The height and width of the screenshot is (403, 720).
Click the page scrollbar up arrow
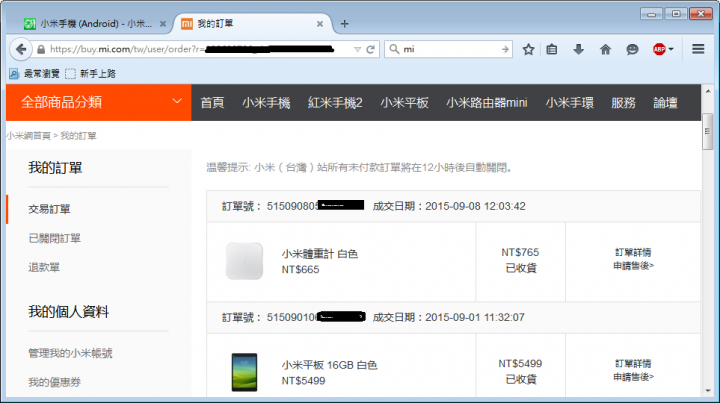point(708,92)
